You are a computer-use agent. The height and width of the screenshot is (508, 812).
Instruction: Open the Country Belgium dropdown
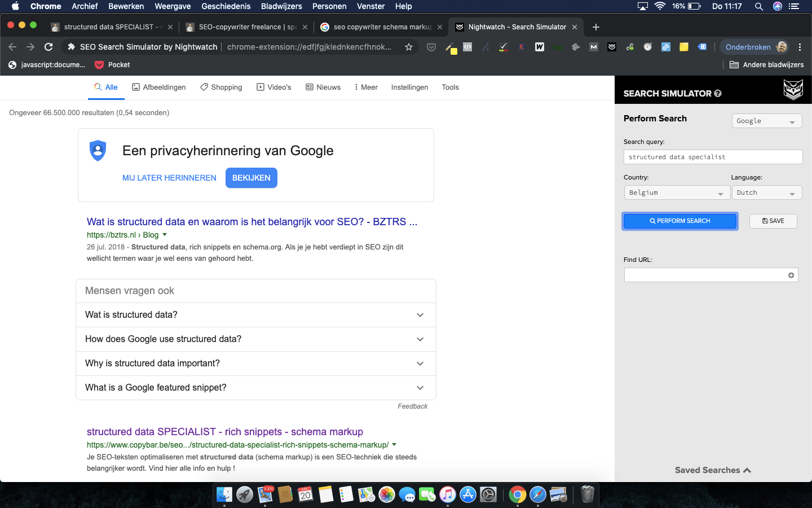coord(677,192)
